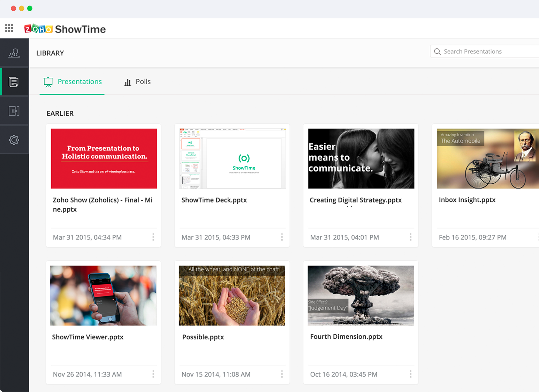
Task: Open the Zoho apps grid launcher
Action: [9, 28]
